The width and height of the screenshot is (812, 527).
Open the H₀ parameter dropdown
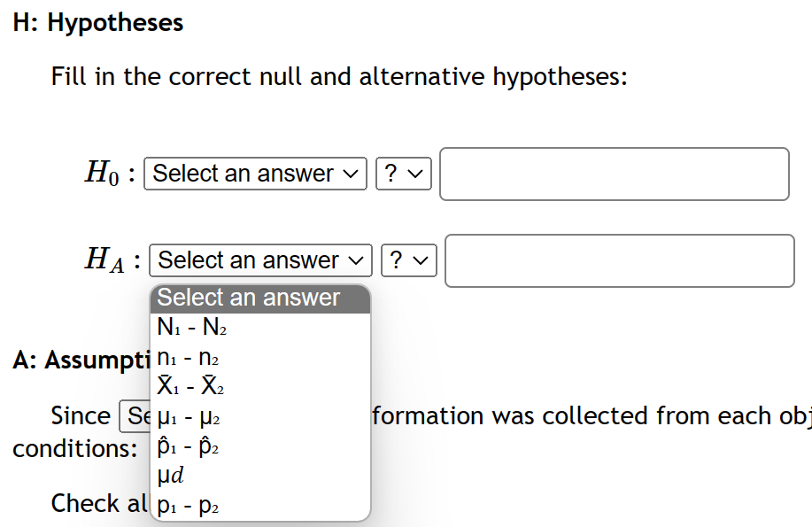click(254, 174)
